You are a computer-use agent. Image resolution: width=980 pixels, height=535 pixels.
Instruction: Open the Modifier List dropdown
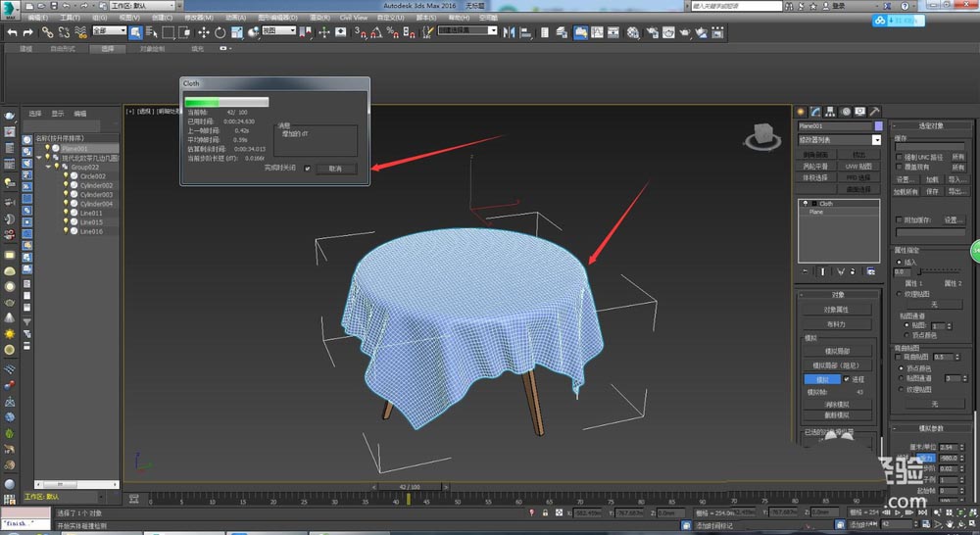840,140
